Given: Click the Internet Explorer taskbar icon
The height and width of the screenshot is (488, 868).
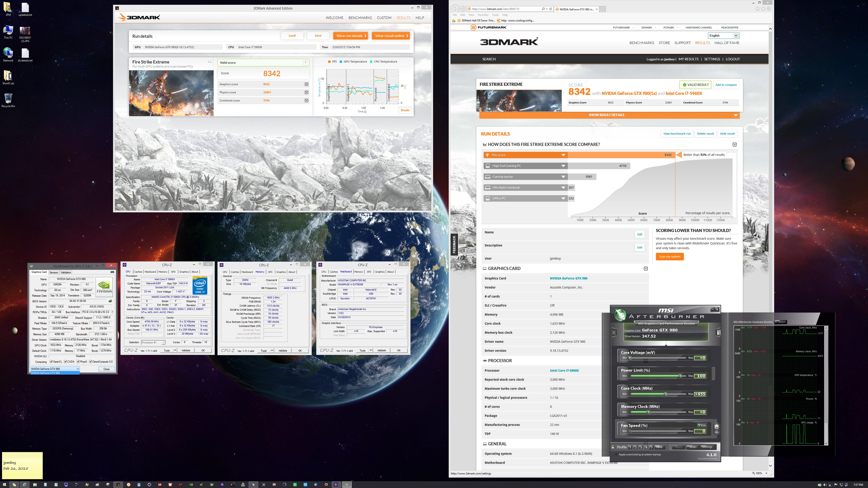Looking at the screenshot, I should click(x=25, y=485).
